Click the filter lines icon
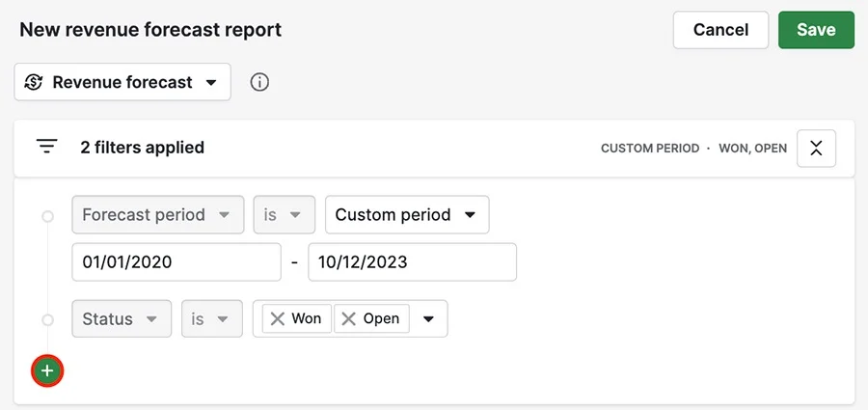Viewport: 868px width, 410px height. point(47,147)
